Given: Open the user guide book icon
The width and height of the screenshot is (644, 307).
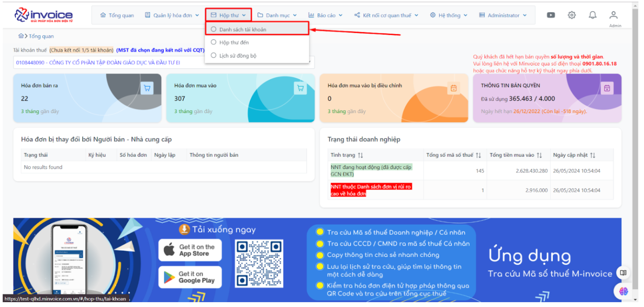Looking at the screenshot, I should [623, 273].
